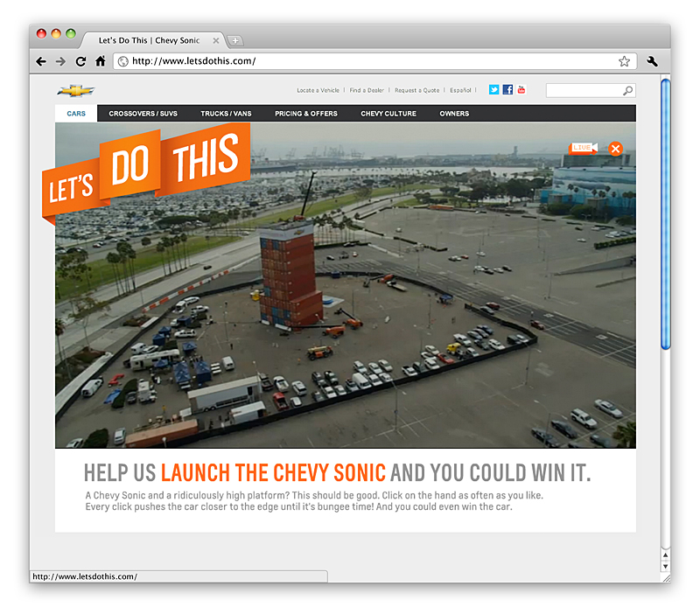Click the LIVE camera indicator on video
The height and width of the screenshot is (614, 700).
click(583, 148)
